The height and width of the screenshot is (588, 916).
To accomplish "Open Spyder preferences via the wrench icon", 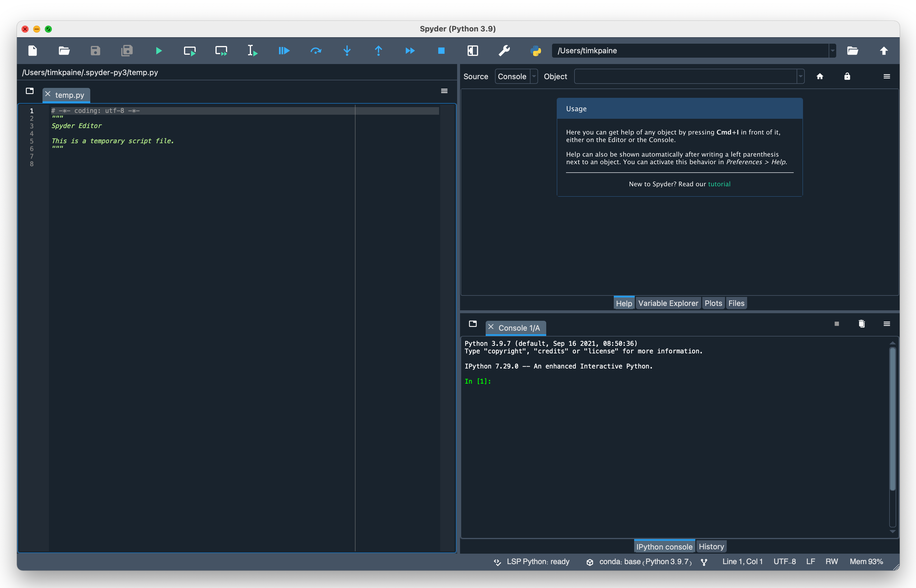I will pos(504,50).
